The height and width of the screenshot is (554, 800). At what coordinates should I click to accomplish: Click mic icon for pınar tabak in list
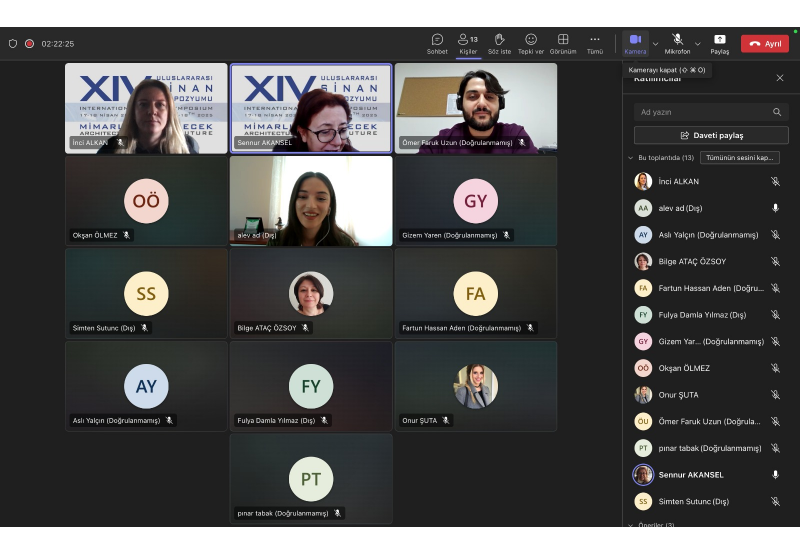(x=775, y=448)
